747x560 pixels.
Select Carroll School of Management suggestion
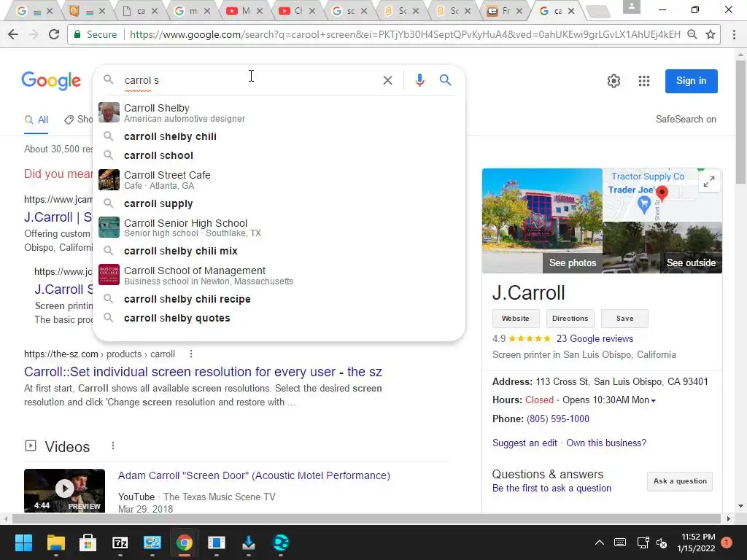[x=279, y=275]
